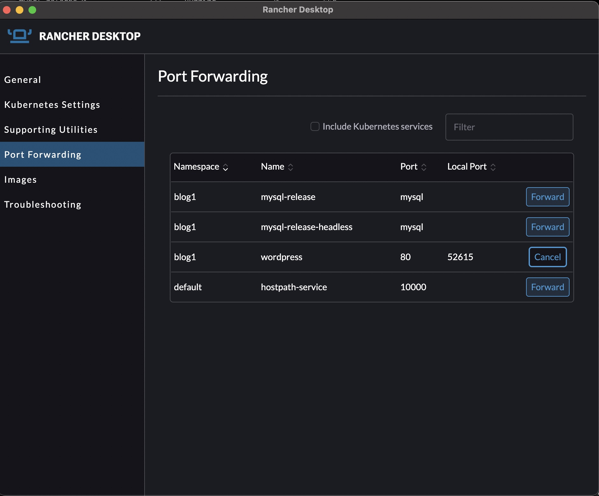Maximize the window with green button
Image resolution: width=599 pixels, height=496 pixels.
[x=32, y=10]
